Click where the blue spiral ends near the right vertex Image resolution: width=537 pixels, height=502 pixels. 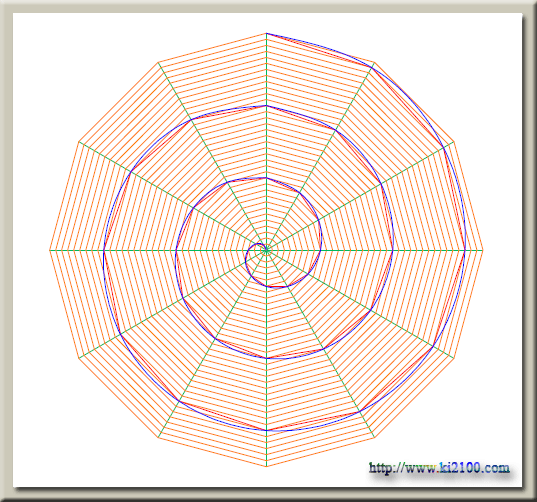465,250
